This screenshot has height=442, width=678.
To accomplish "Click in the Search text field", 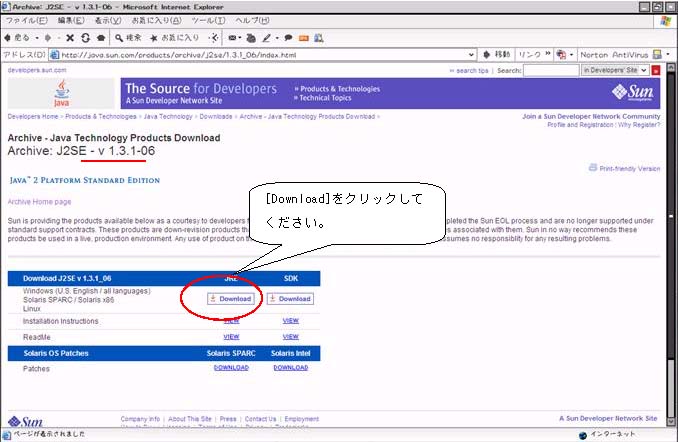I will tap(551, 71).
